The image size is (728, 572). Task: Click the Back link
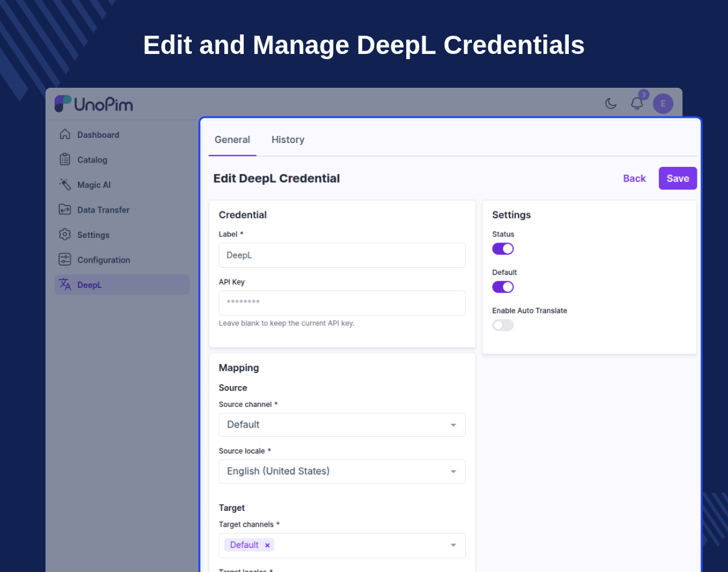[634, 178]
